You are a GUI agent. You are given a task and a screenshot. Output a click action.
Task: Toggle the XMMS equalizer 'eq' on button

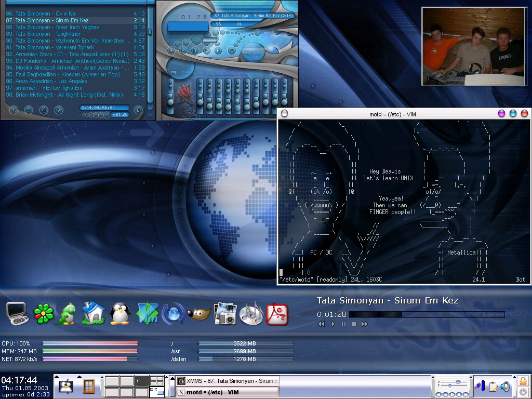tap(174, 72)
